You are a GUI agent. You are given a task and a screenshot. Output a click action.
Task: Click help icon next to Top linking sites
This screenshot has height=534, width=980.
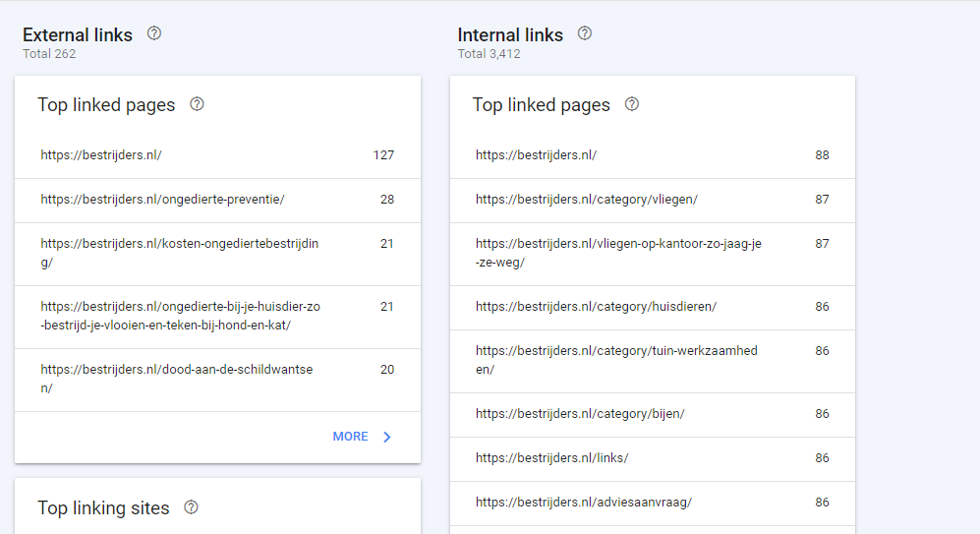[192, 507]
